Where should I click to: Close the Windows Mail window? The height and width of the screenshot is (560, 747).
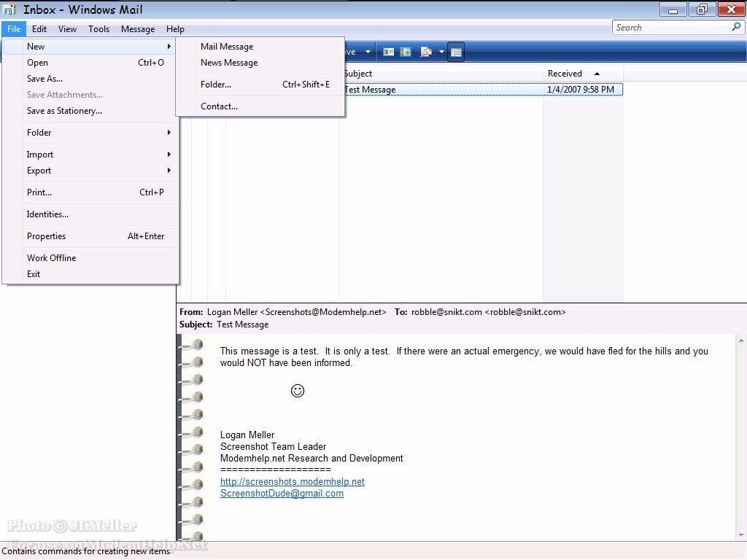coord(731,9)
